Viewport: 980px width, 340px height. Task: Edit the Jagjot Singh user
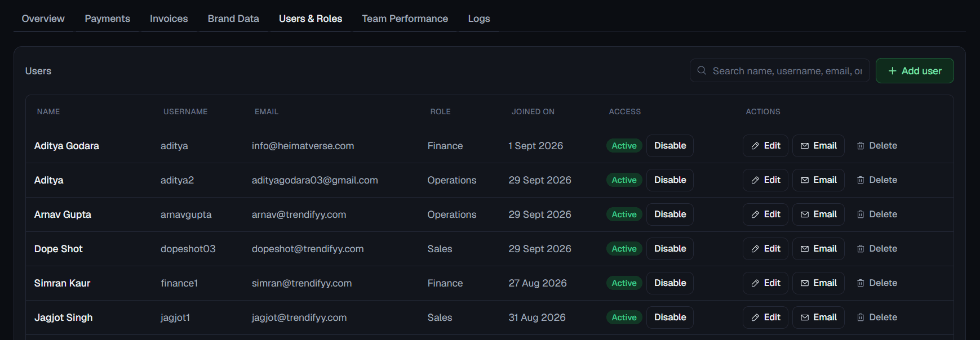pyautogui.click(x=765, y=317)
